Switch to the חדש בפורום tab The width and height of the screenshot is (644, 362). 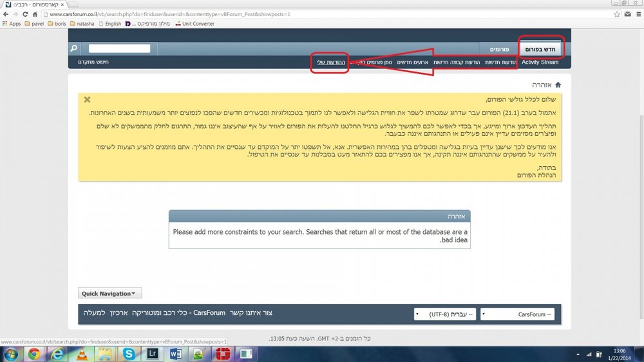[540, 49]
